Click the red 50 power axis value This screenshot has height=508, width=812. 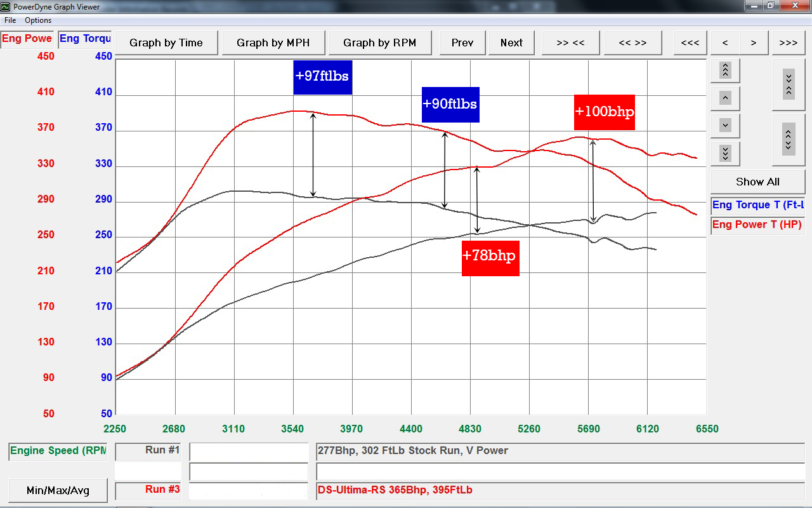pyautogui.click(x=48, y=413)
